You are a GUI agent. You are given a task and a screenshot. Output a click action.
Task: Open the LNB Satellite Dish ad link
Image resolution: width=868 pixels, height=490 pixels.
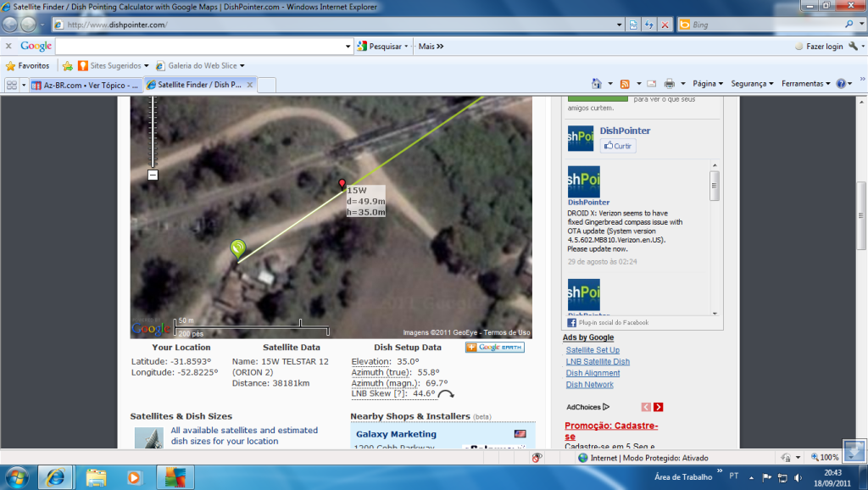[598, 361]
